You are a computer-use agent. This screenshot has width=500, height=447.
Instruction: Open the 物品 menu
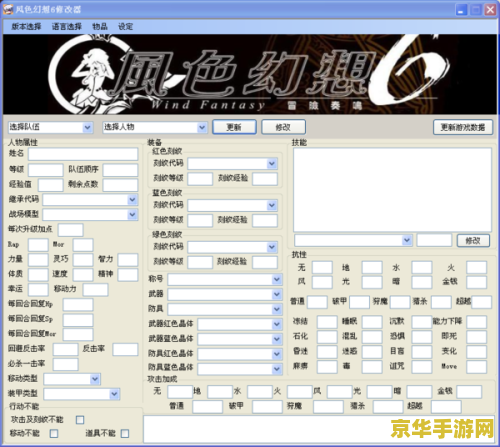pos(100,26)
